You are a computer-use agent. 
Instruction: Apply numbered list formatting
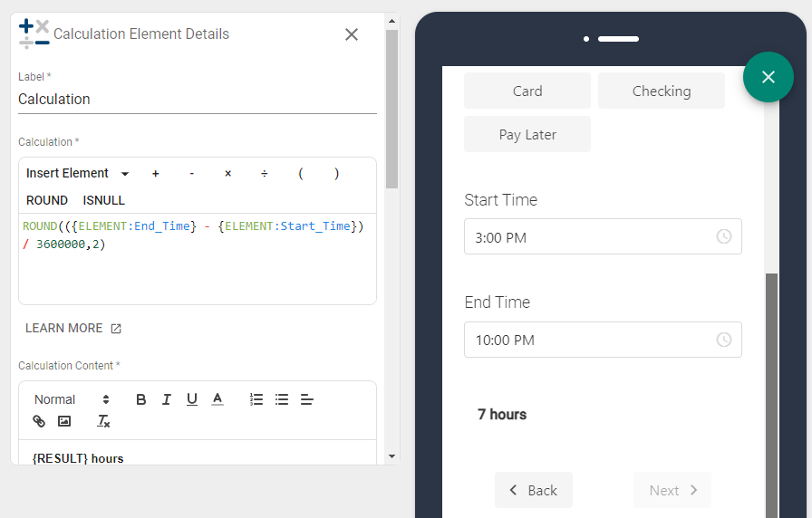[x=256, y=399]
